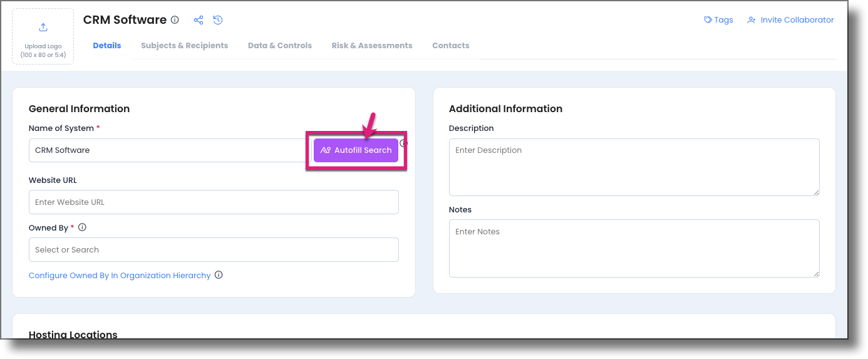Viewport: 868px width, 359px height.
Task: Click info icon after Configure Owned By link
Action: [x=219, y=275]
